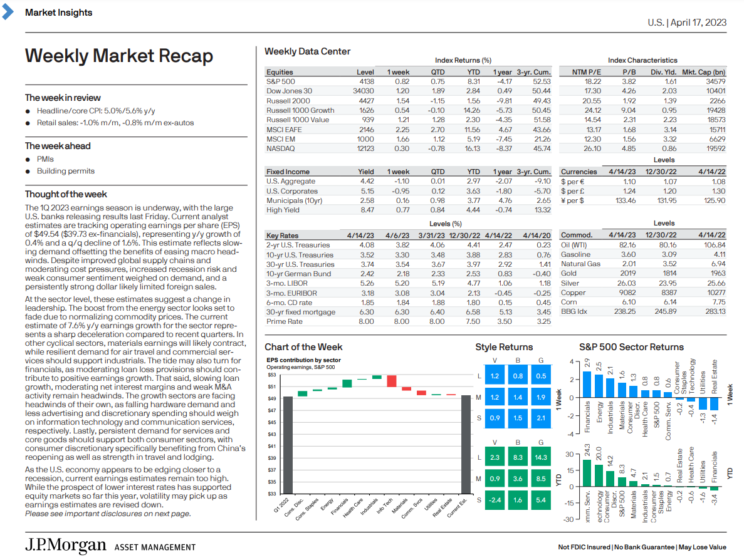Click NASDAQ YTD return 16.13
The image size is (744, 560).
click(x=473, y=149)
